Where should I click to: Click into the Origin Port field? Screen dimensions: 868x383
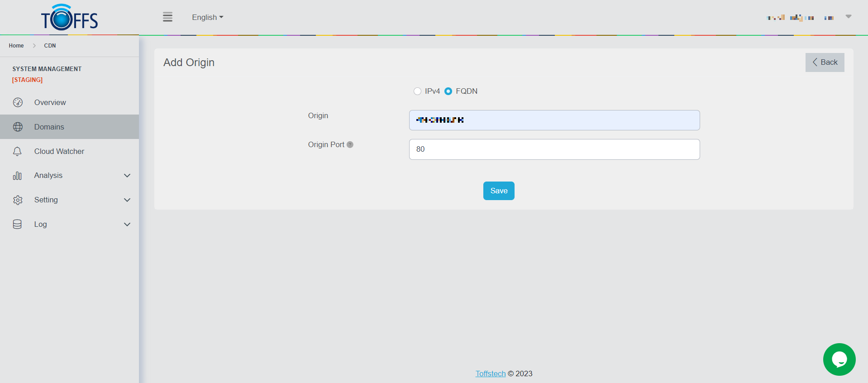tap(554, 149)
